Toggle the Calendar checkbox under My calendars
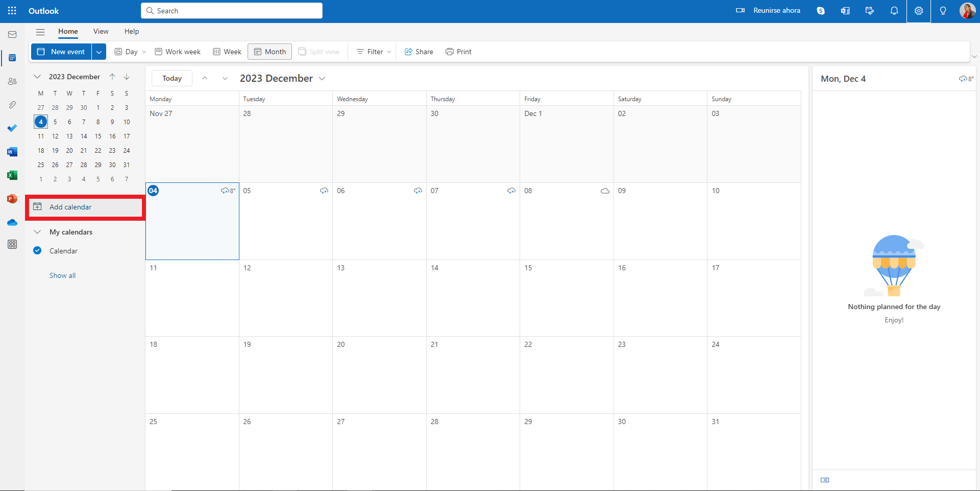The height and width of the screenshot is (491, 980). pyautogui.click(x=37, y=250)
